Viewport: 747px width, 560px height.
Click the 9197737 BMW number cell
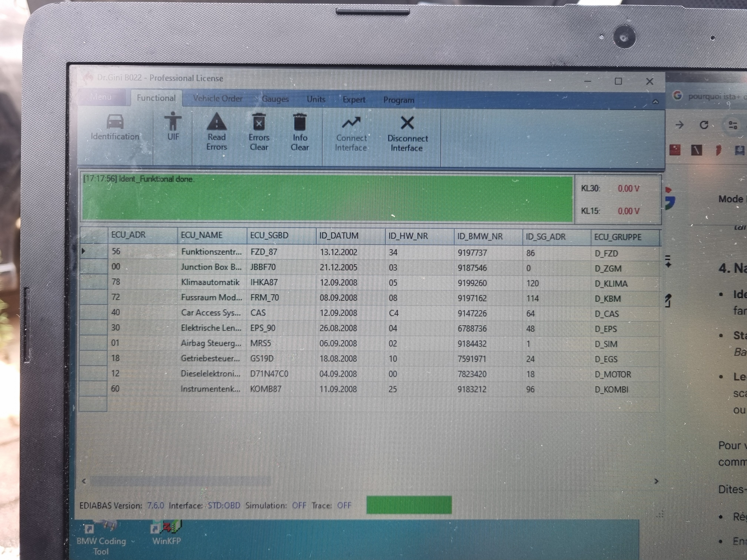(488, 253)
